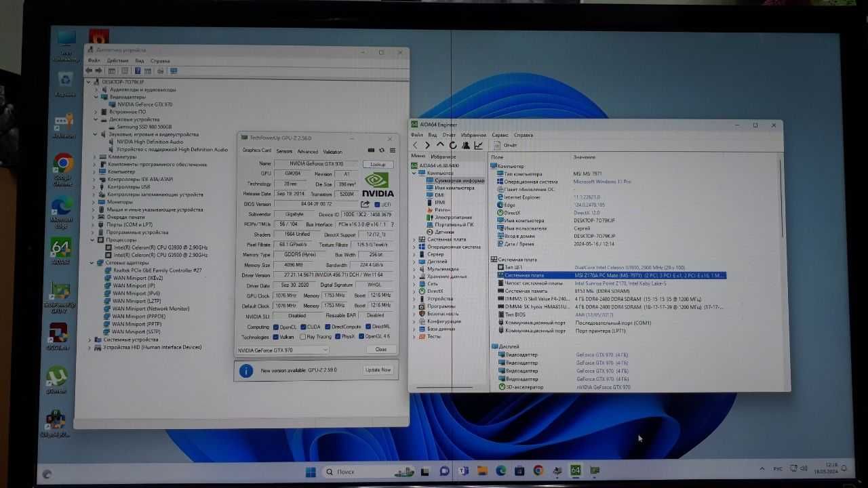The width and height of the screenshot is (868, 488).
Task: Click the BIOS export share icon in GPU-Z
Action: click(366, 204)
